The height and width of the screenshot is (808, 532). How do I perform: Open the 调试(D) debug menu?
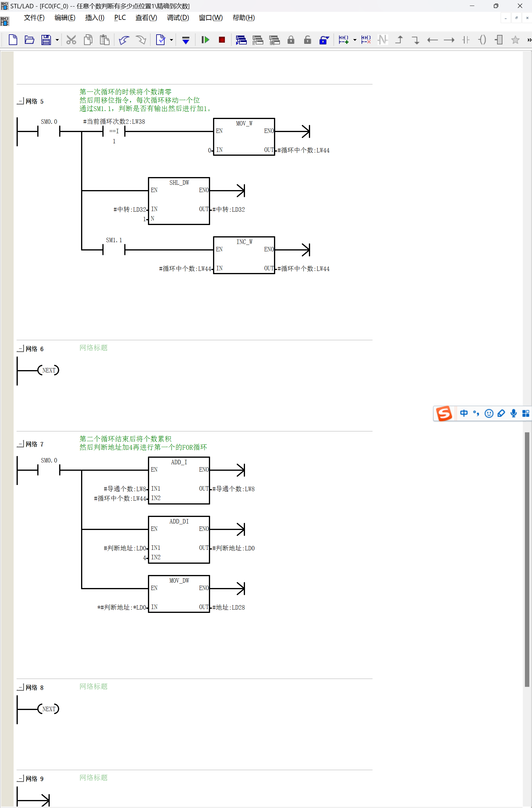click(x=178, y=18)
